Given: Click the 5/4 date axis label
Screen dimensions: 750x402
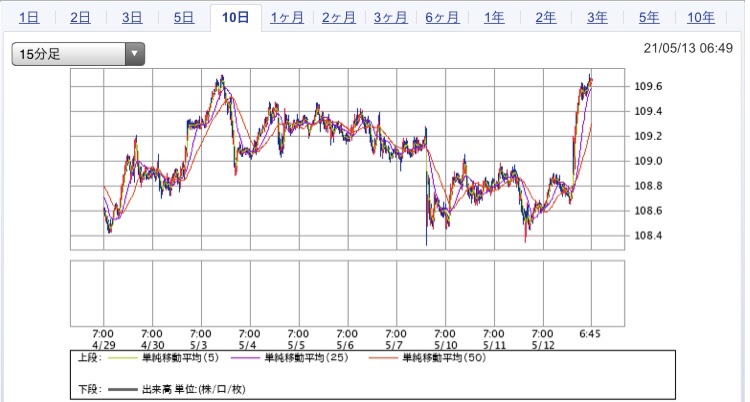Looking at the screenshot, I should (250, 345).
